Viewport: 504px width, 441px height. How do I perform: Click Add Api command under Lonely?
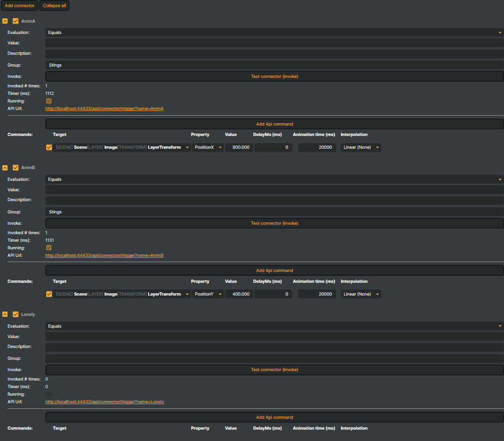pos(275,417)
